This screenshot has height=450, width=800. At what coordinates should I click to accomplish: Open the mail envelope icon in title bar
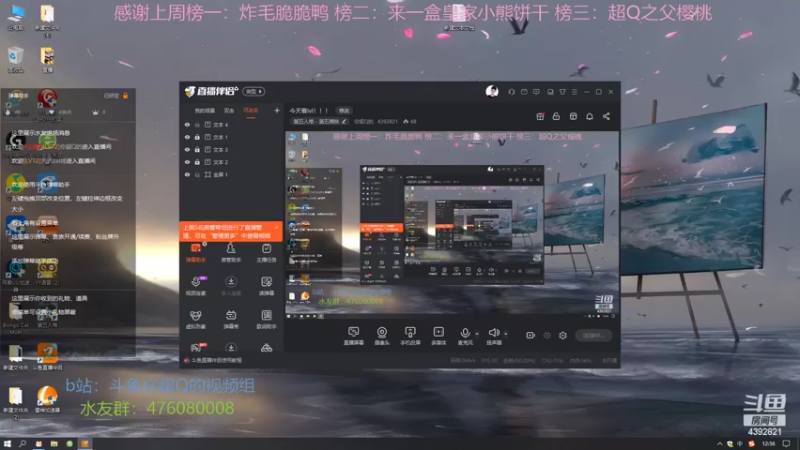[524, 92]
